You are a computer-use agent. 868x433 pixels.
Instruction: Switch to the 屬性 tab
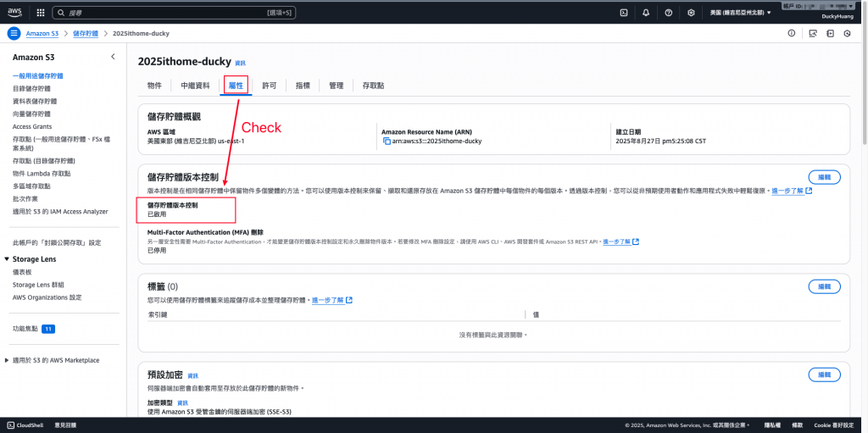click(x=236, y=86)
